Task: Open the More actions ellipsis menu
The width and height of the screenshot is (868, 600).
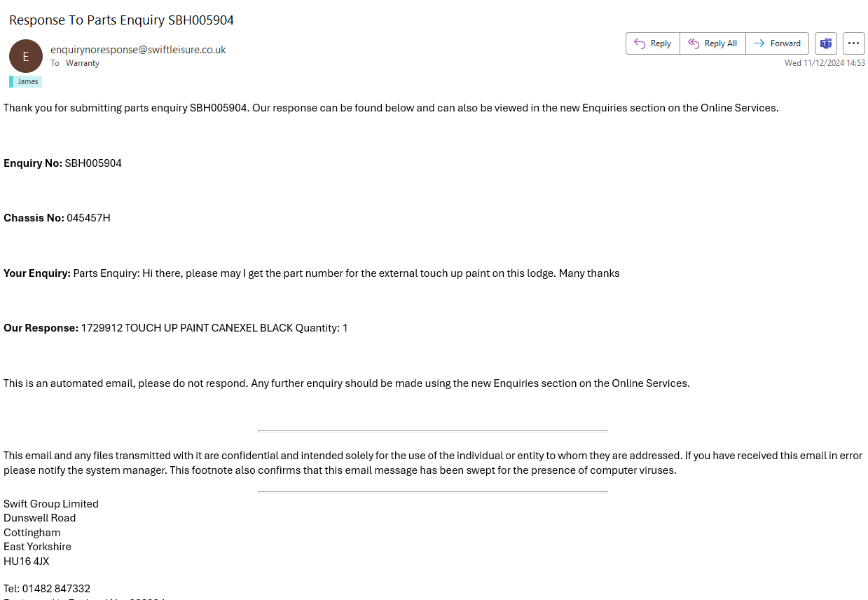Action: (x=853, y=43)
